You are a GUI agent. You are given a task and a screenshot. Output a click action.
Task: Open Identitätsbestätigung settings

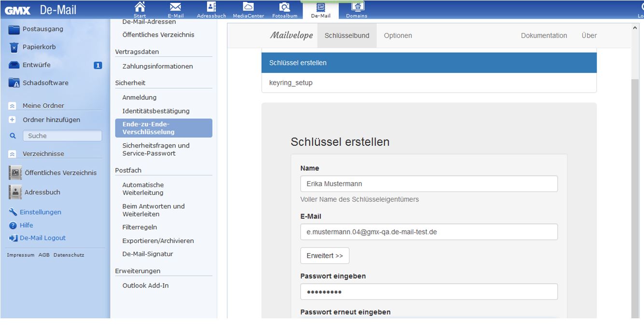click(x=156, y=111)
